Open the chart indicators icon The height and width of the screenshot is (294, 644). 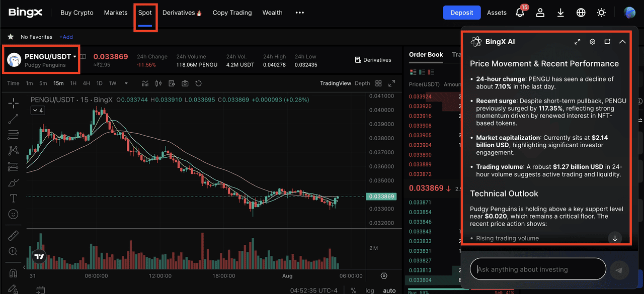145,83
